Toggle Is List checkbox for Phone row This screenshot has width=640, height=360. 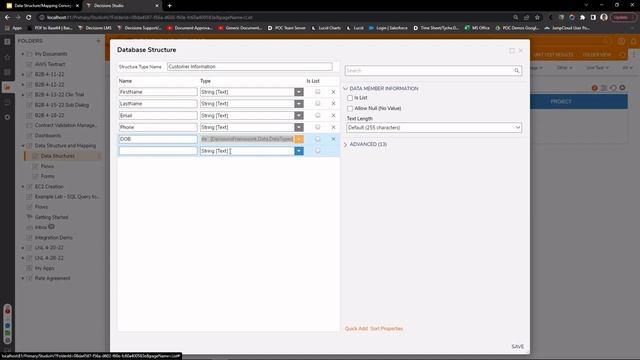[x=318, y=127]
